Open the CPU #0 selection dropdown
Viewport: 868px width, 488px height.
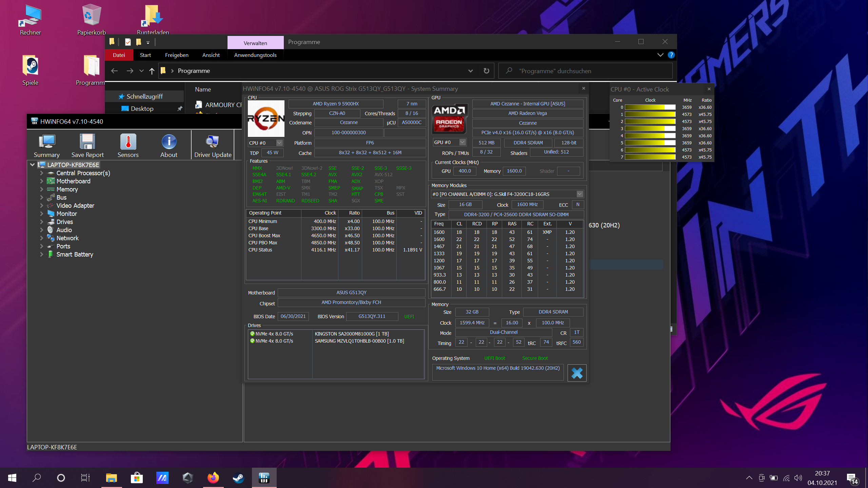pyautogui.click(x=279, y=143)
